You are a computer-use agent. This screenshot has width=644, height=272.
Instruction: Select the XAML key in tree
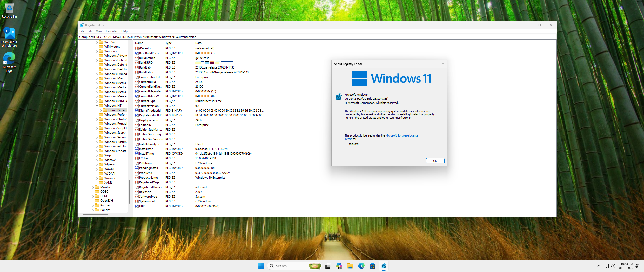[108, 183]
